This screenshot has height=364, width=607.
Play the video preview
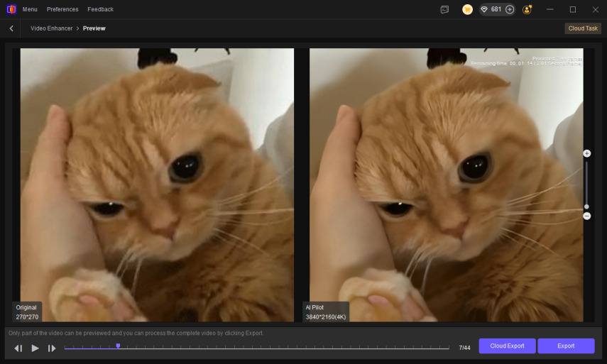[35, 348]
